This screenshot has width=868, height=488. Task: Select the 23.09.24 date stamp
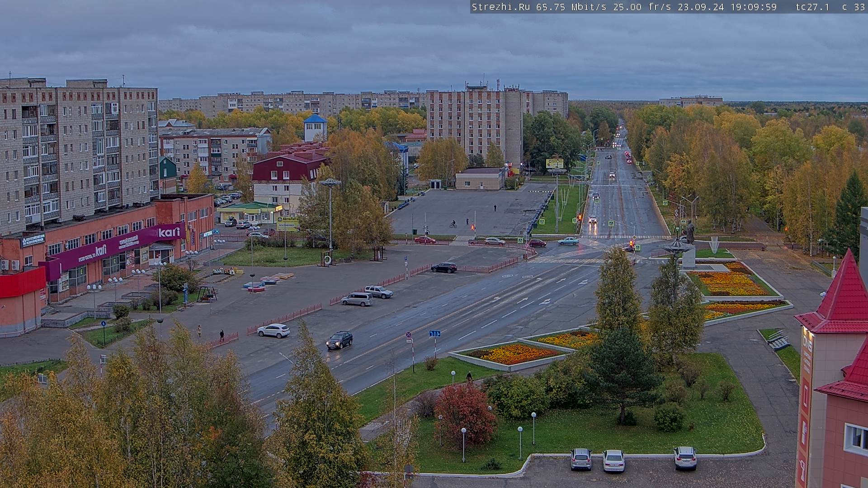[x=701, y=7]
